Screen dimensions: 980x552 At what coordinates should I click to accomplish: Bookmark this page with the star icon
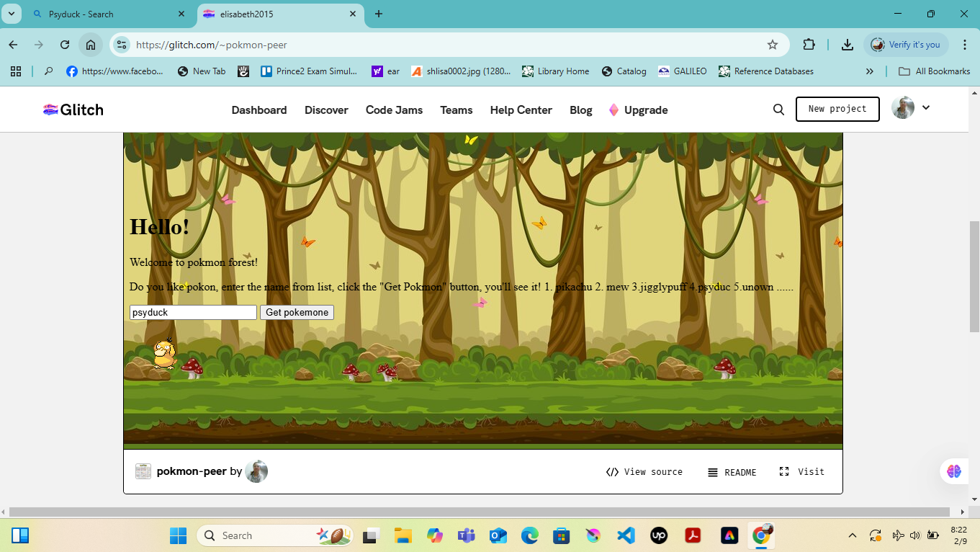(x=773, y=45)
